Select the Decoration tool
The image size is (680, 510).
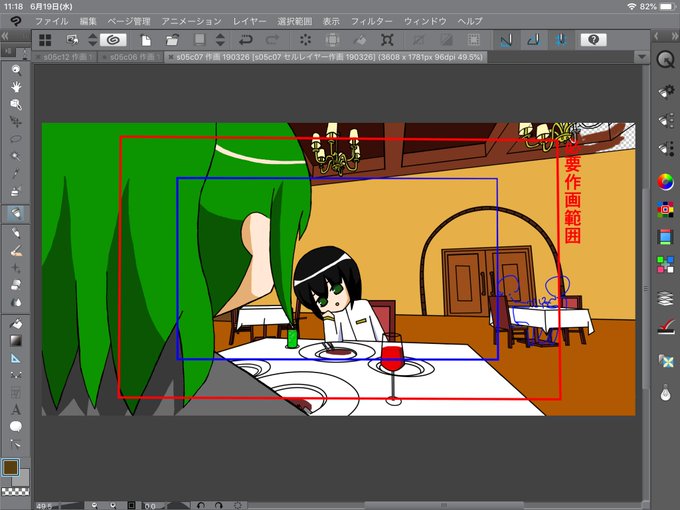tap(16, 268)
